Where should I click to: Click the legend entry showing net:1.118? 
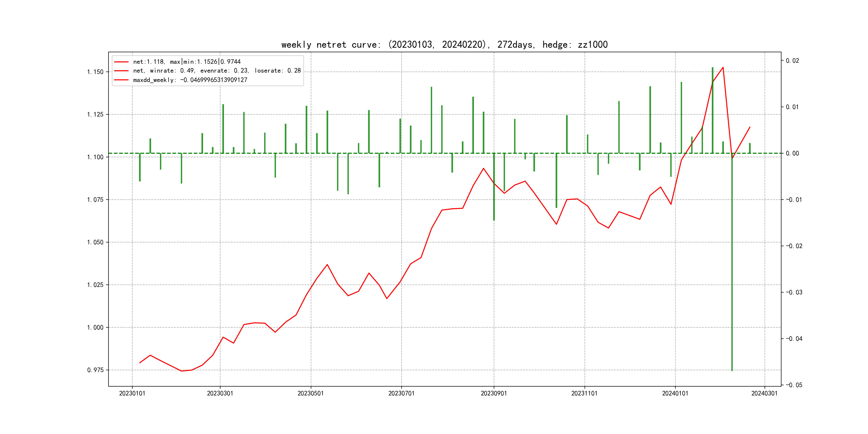[187, 62]
